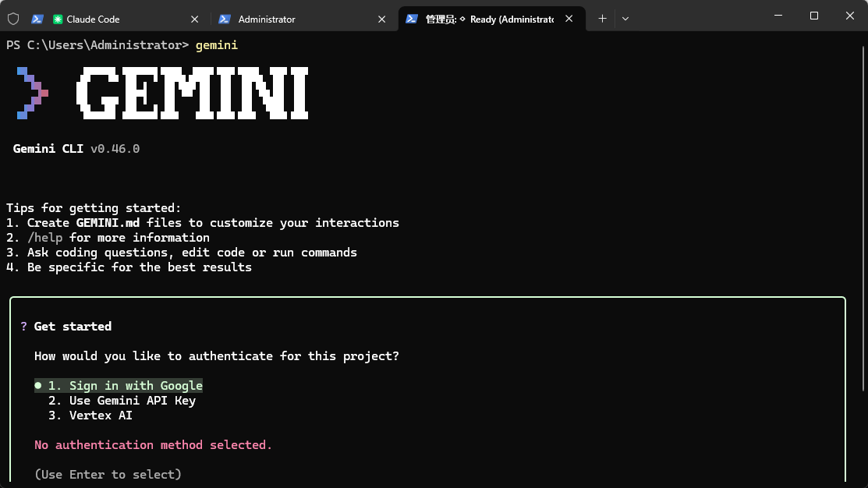Click the 'gemini' command text
Viewport: 868px width, 488px height.
point(217,45)
